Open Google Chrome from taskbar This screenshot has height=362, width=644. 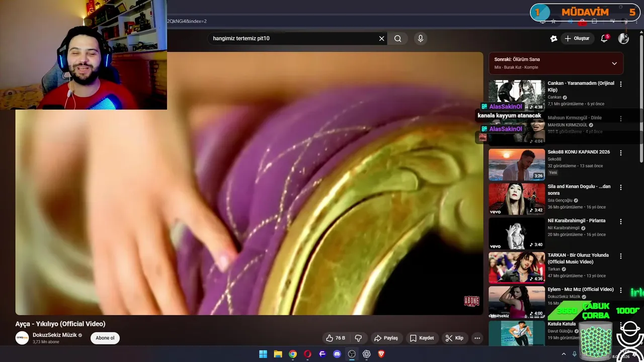click(x=293, y=354)
